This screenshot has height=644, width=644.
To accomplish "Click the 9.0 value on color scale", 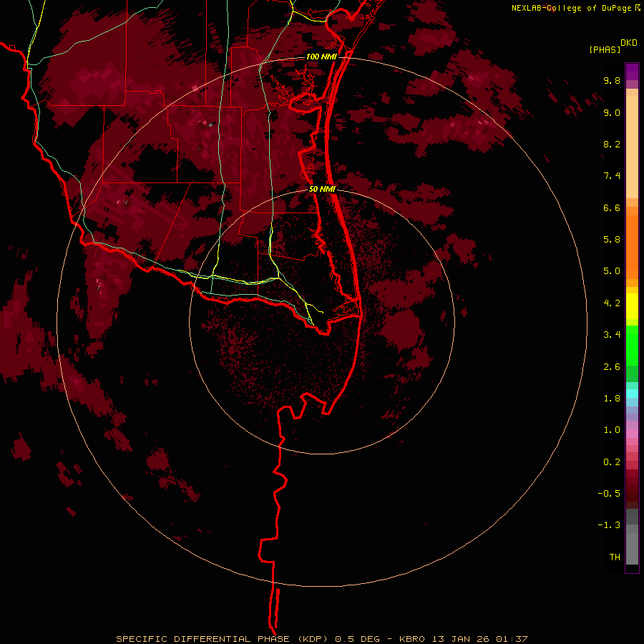I will tap(612, 113).
